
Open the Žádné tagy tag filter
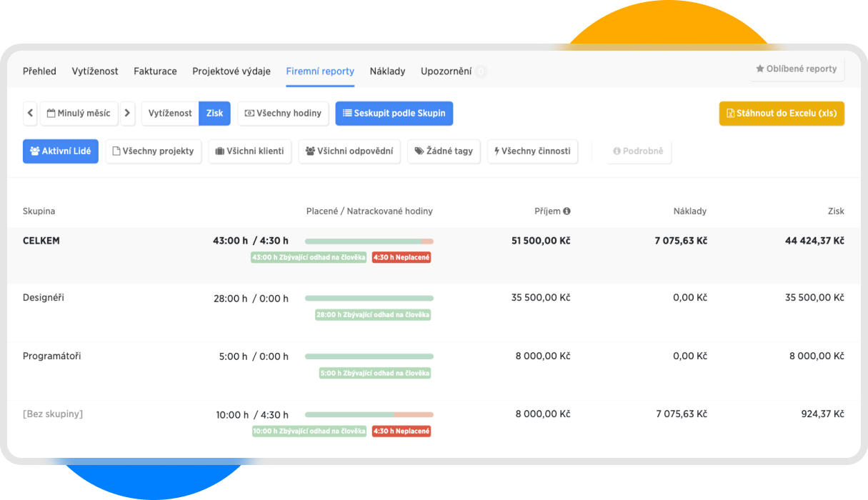click(x=444, y=151)
